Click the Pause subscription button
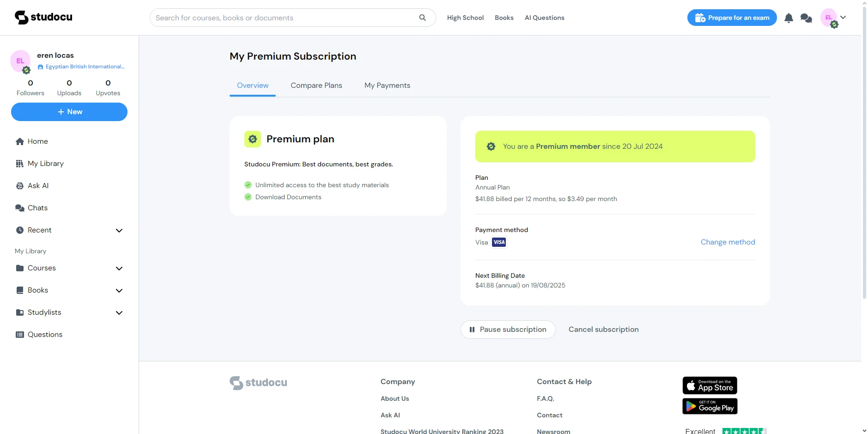This screenshot has height=434, width=868. pyautogui.click(x=508, y=330)
